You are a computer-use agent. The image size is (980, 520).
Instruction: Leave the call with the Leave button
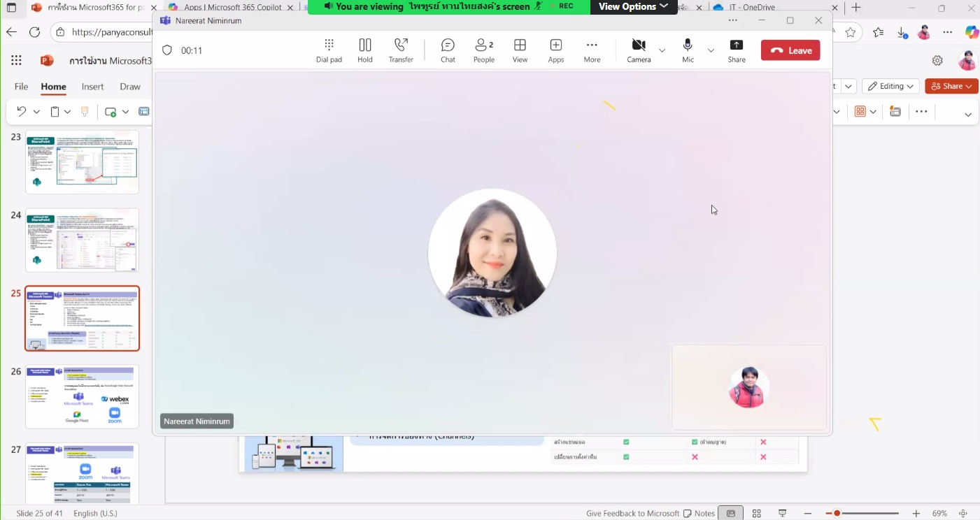point(790,50)
